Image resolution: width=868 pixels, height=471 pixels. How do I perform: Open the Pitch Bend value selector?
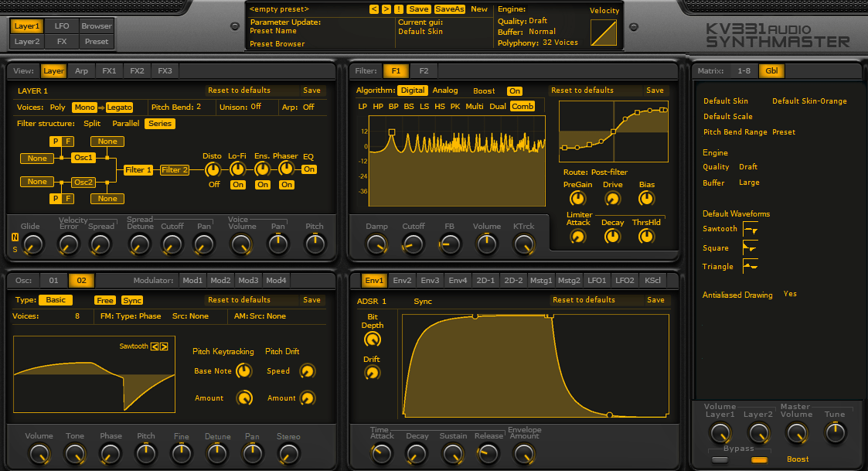pos(199,107)
